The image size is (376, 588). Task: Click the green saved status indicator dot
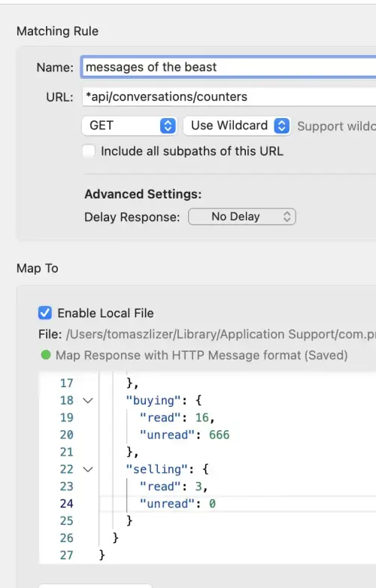click(46, 355)
